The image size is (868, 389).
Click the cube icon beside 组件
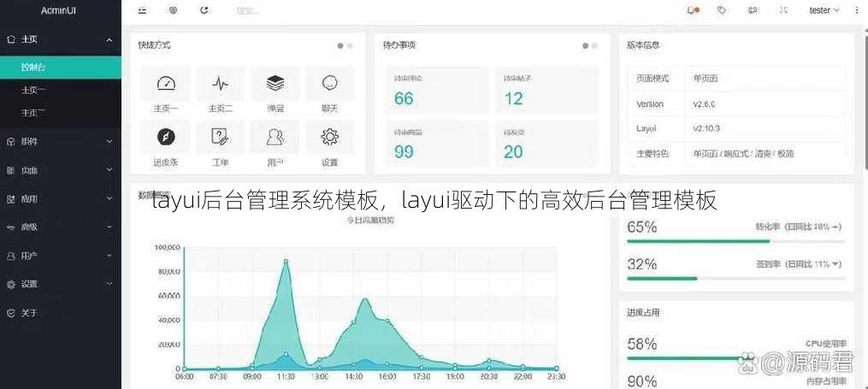tap(10, 142)
